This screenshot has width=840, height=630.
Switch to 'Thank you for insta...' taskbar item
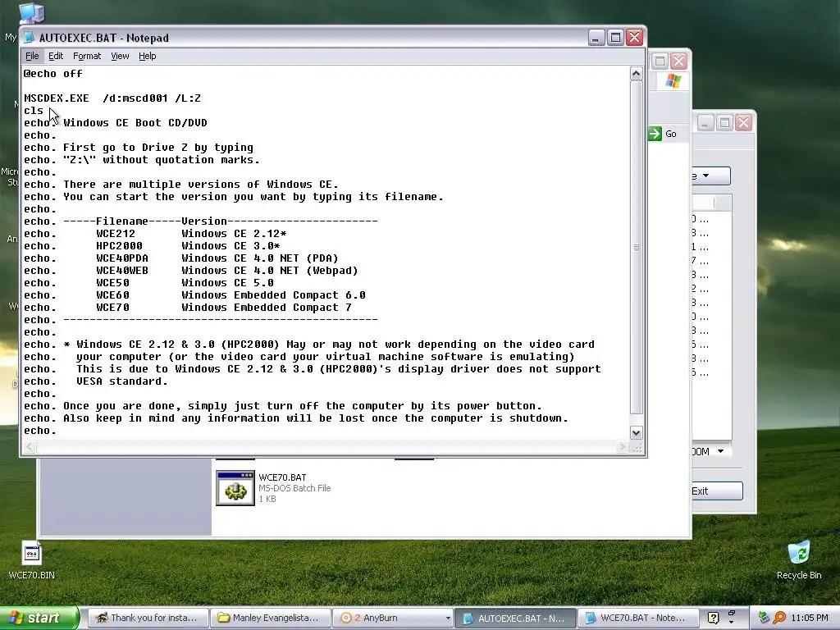(147, 618)
